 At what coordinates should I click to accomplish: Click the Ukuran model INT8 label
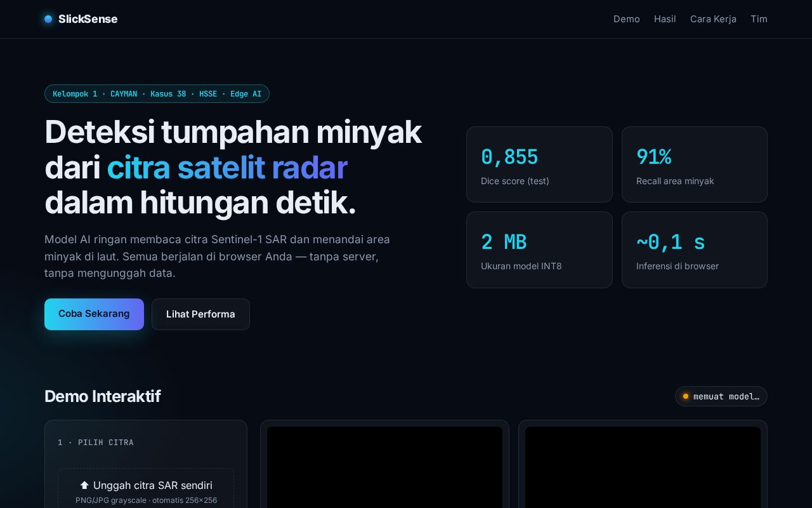pyautogui.click(x=521, y=266)
